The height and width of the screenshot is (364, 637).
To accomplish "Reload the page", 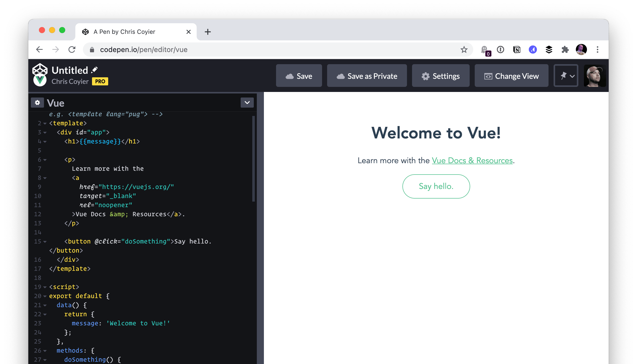I will click(72, 50).
